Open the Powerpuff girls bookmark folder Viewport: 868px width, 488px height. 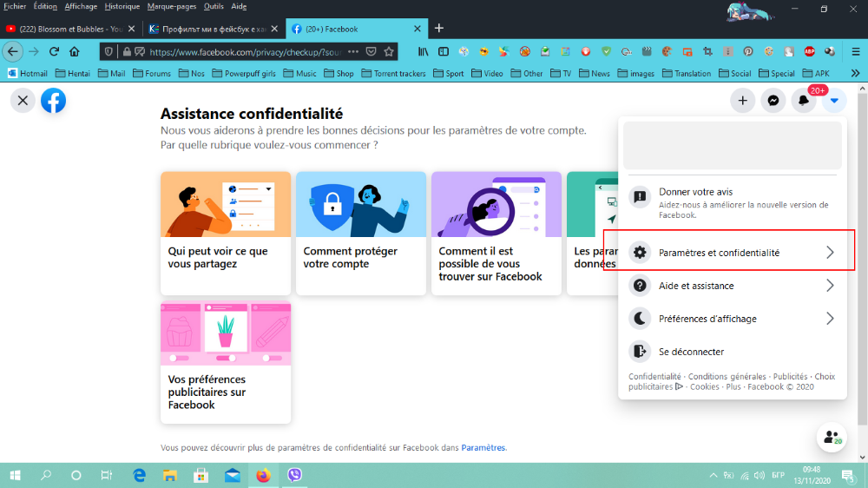pos(244,73)
